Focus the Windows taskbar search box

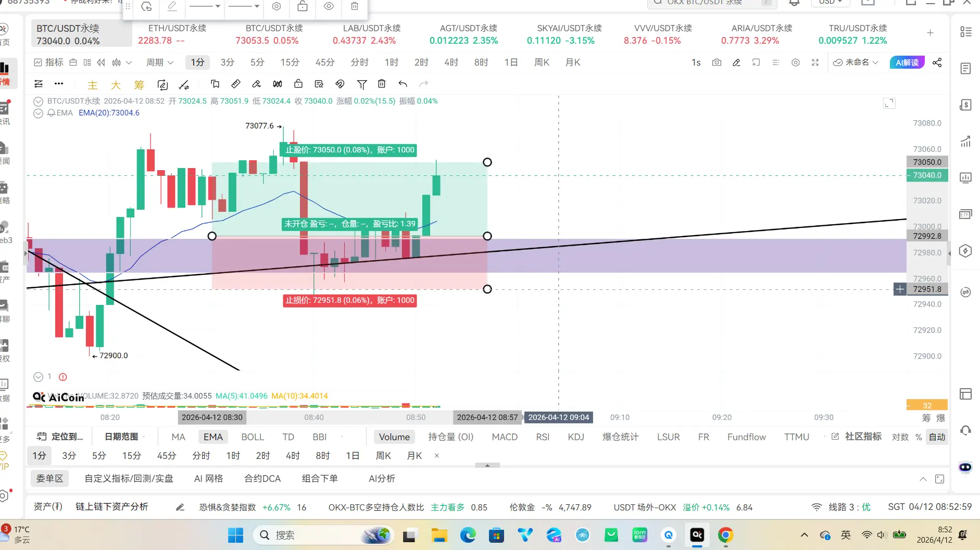click(323, 535)
